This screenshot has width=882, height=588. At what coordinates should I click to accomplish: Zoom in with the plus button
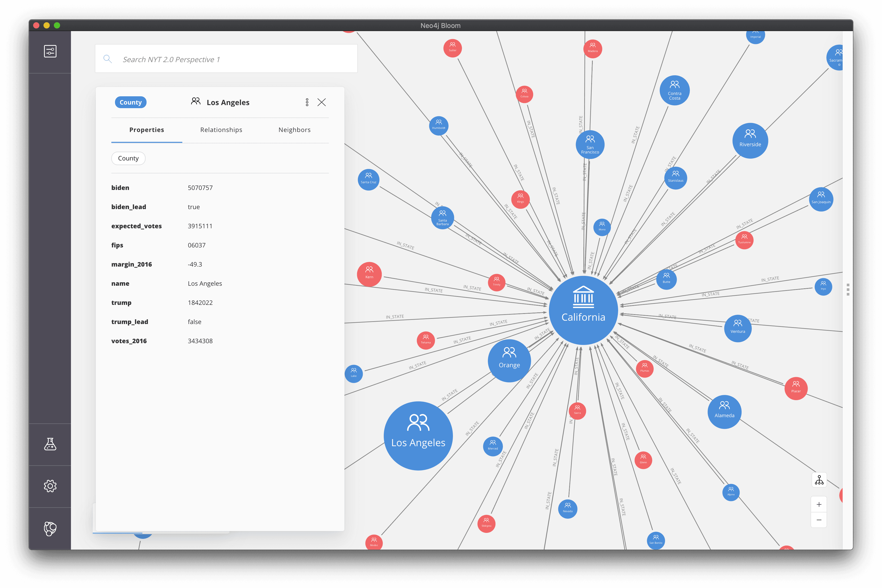click(819, 504)
